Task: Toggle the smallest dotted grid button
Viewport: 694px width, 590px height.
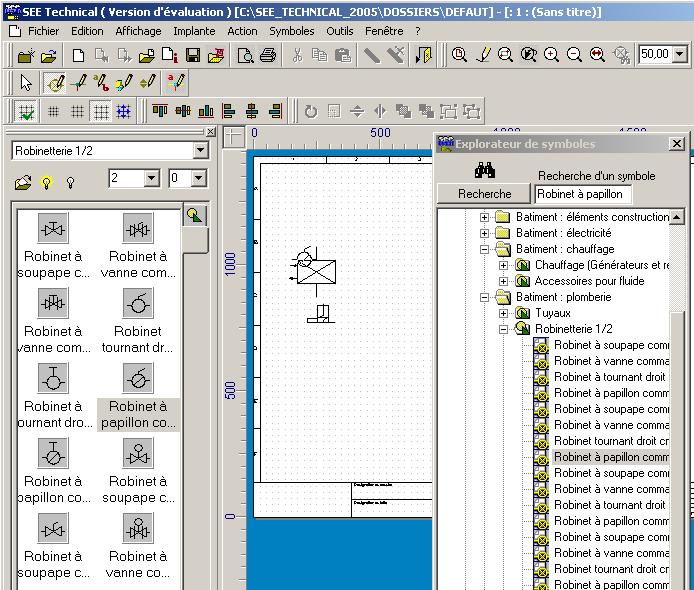Action: click(53, 111)
